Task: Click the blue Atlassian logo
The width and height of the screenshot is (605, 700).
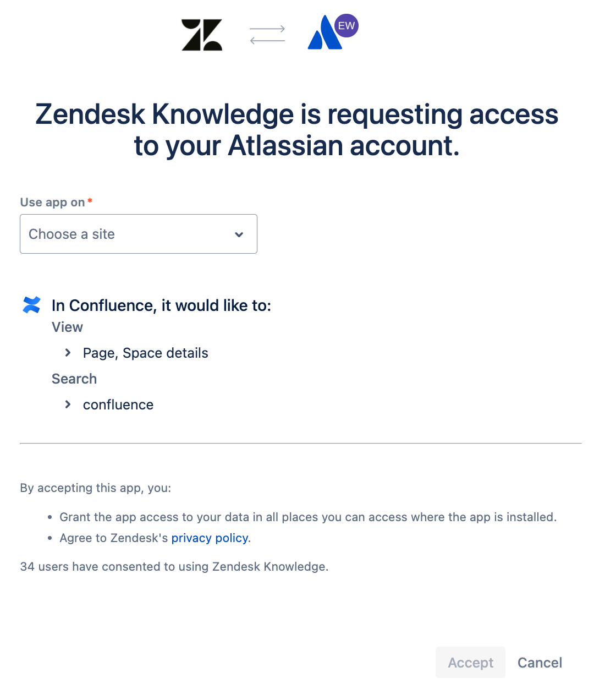Action: click(x=323, y=35)
